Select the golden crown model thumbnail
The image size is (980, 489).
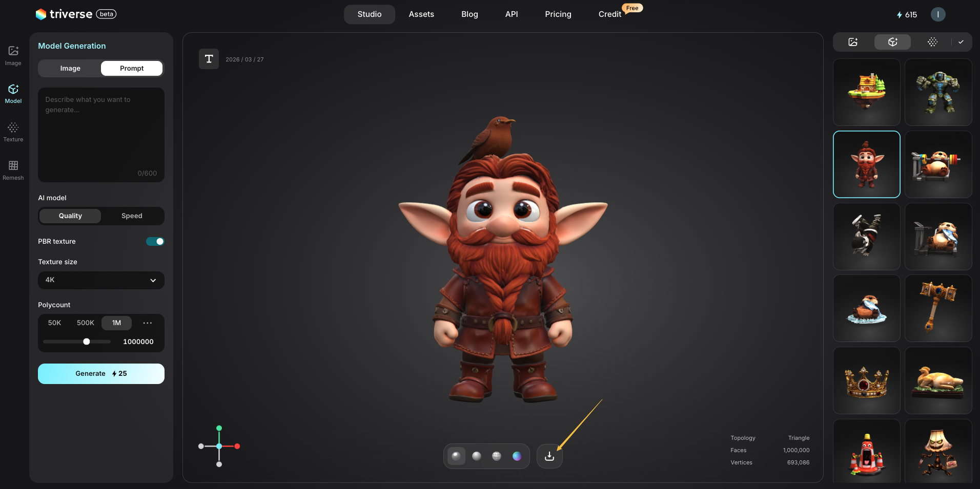pyautogui.click(x=866, y=380)
